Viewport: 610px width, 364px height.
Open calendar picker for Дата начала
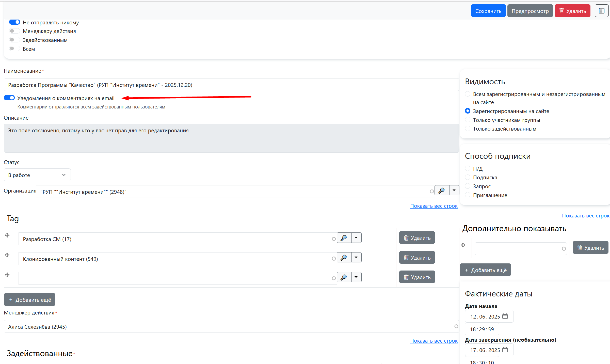coord(505,316)
